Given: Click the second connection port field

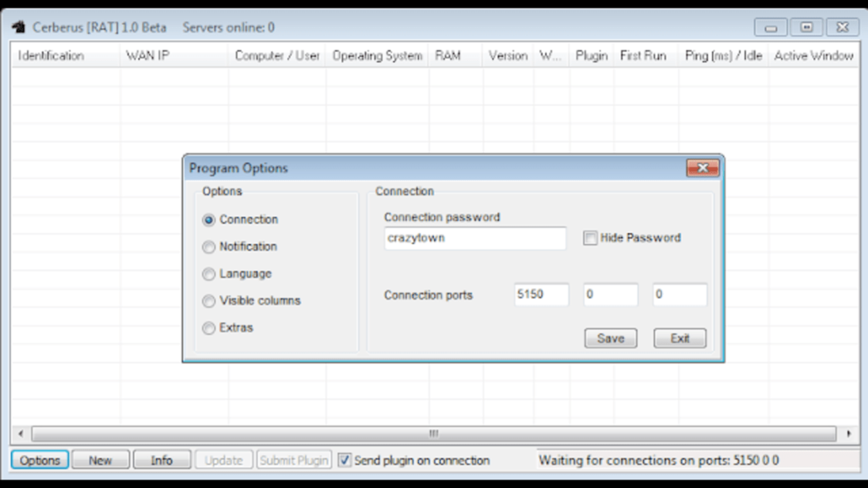Looking at the screenshot, I should click(x=610, y=294).
